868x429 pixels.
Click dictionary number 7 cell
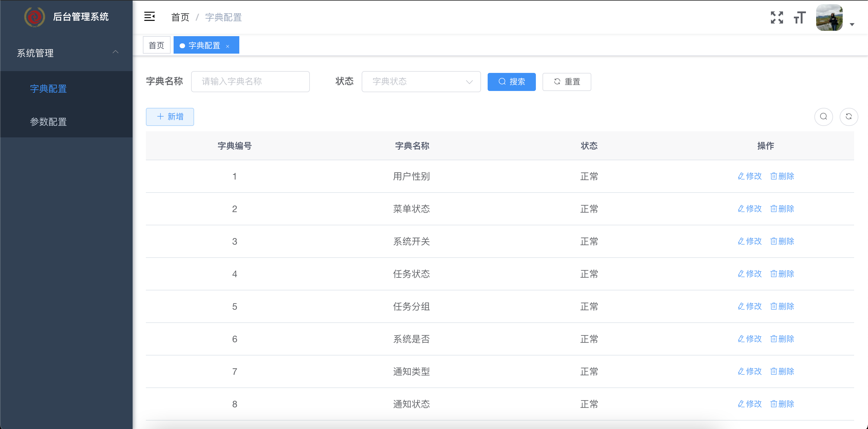(234, 371)
